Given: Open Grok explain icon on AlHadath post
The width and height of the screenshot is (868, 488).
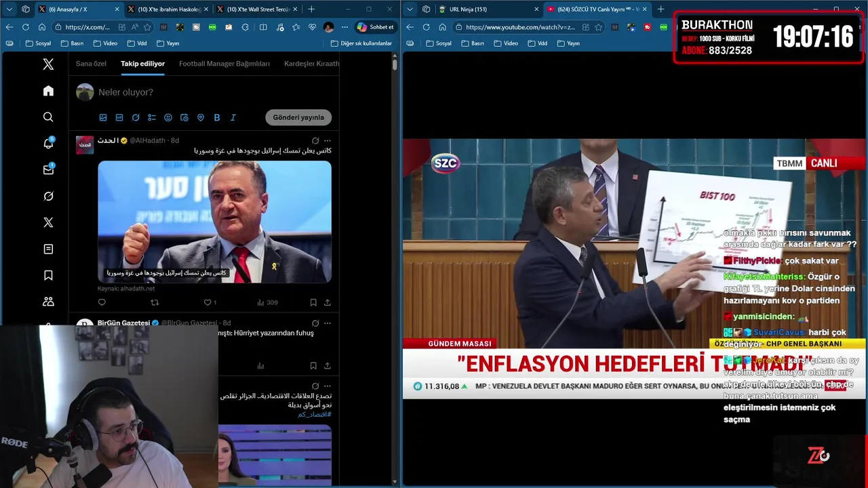Looking at the screenshot, I should click(315, 141).
